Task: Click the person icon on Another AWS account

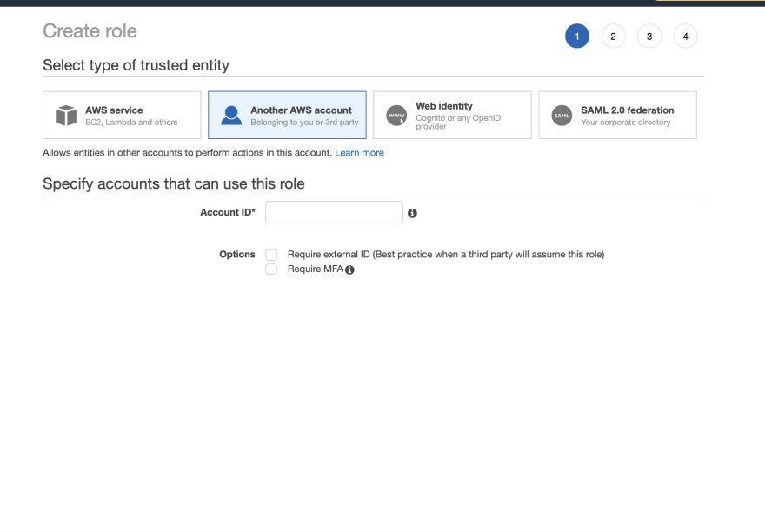Action: [x=231, y=116]
